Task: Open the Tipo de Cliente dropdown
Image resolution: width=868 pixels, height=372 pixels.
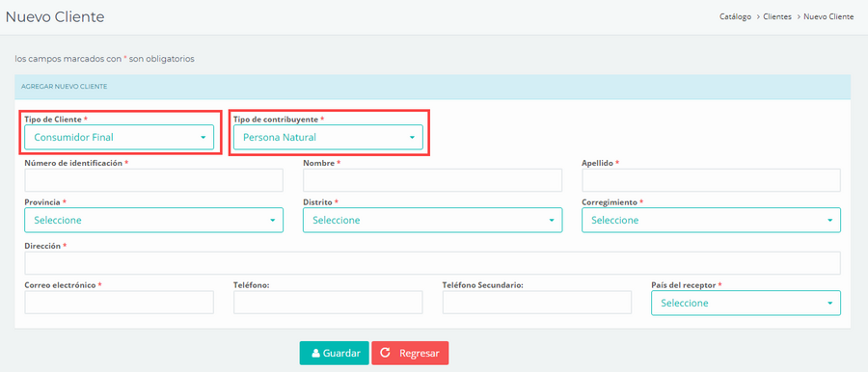Action: click(x=119, y=137)
